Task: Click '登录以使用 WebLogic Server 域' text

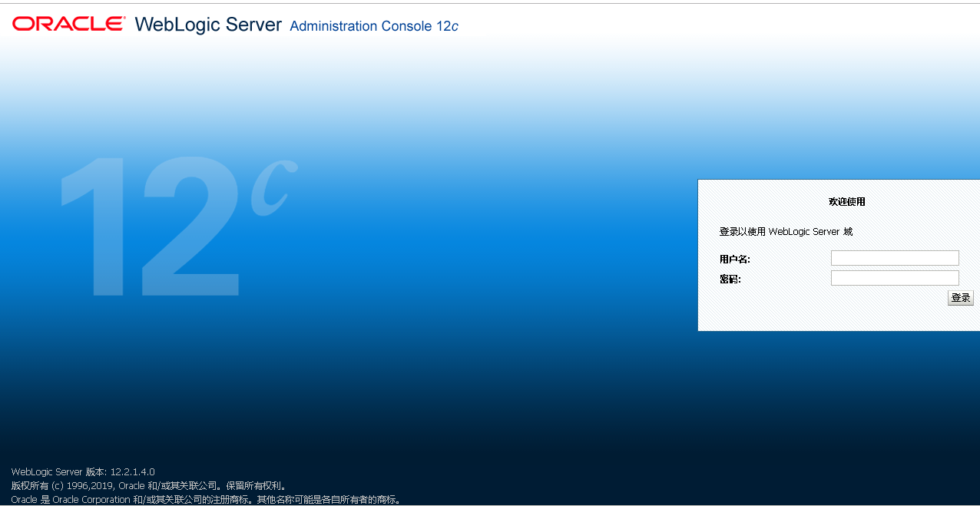Action: click(x=786, y=232)
